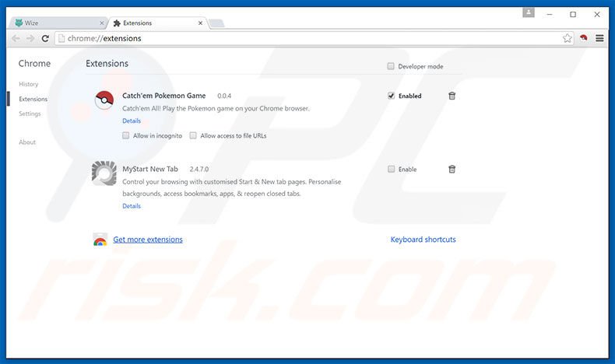This screenshot has height=364, width=615.
Task: Open About in the Chrome sidebar
Action: point(27,142)
